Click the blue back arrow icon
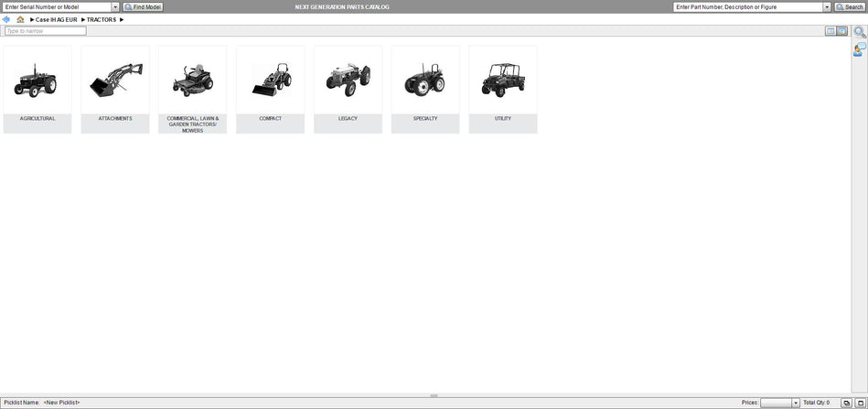 click(6, 19)
